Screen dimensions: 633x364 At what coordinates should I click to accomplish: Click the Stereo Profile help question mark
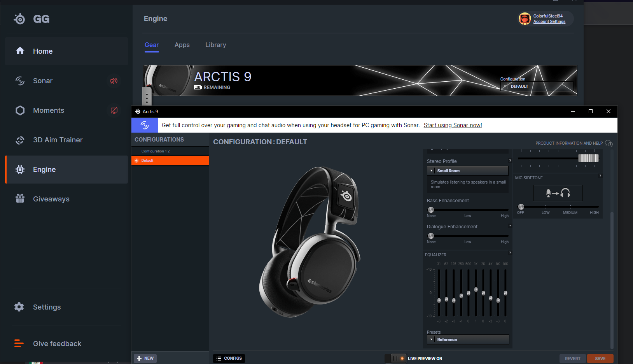(510, 161)
